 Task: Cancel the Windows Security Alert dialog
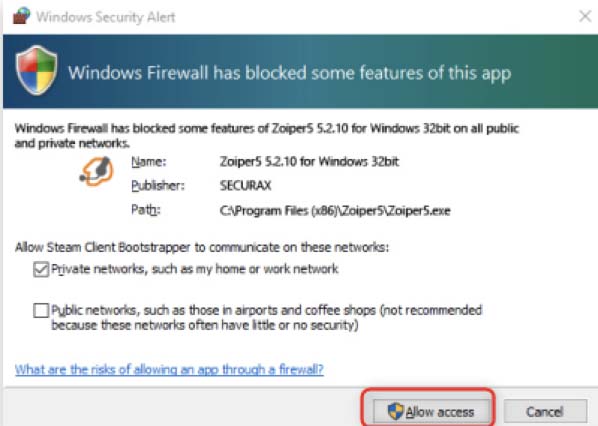pyautogui.click(x=545, y=412)
